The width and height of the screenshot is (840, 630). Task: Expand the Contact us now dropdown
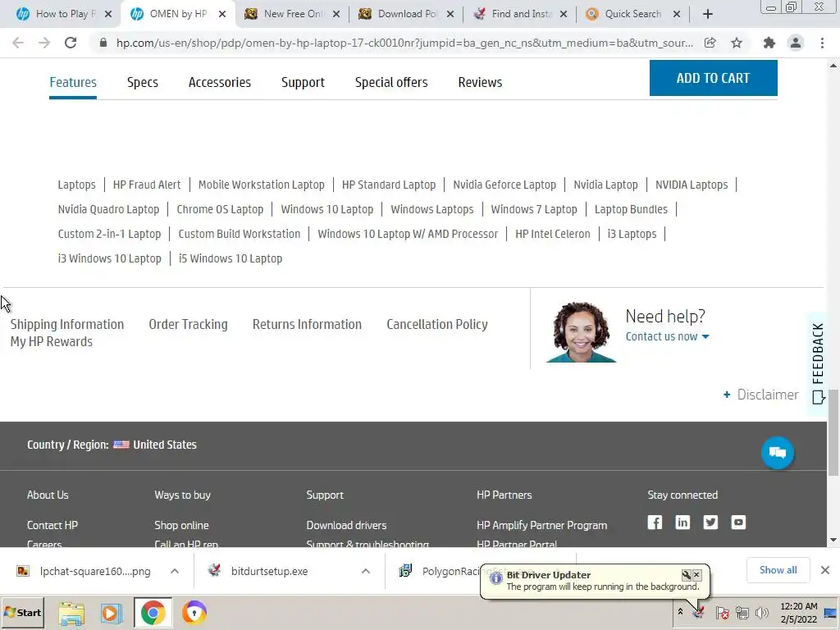(x=667, y=336)
